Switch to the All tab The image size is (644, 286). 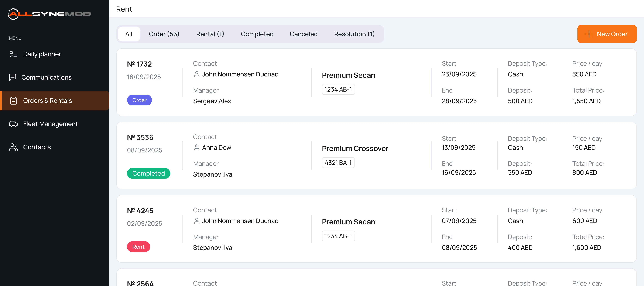pyautogui.click(x=129, y=34)
